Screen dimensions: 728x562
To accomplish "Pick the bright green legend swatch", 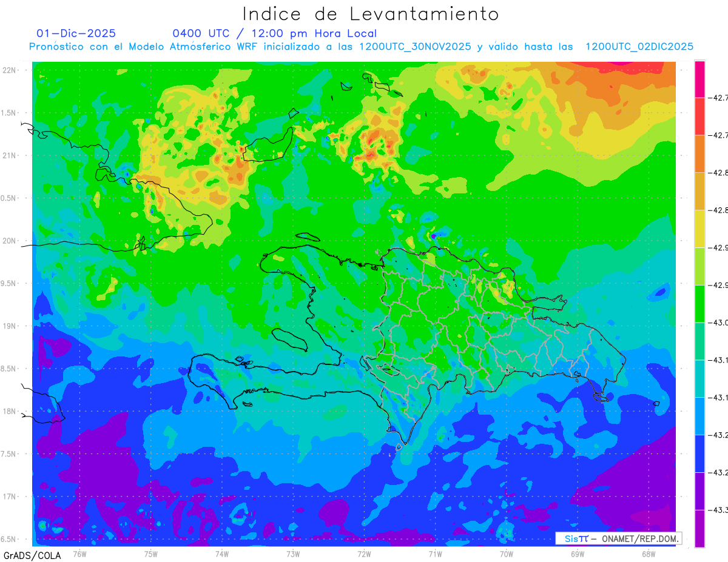I will click(699, 304).
